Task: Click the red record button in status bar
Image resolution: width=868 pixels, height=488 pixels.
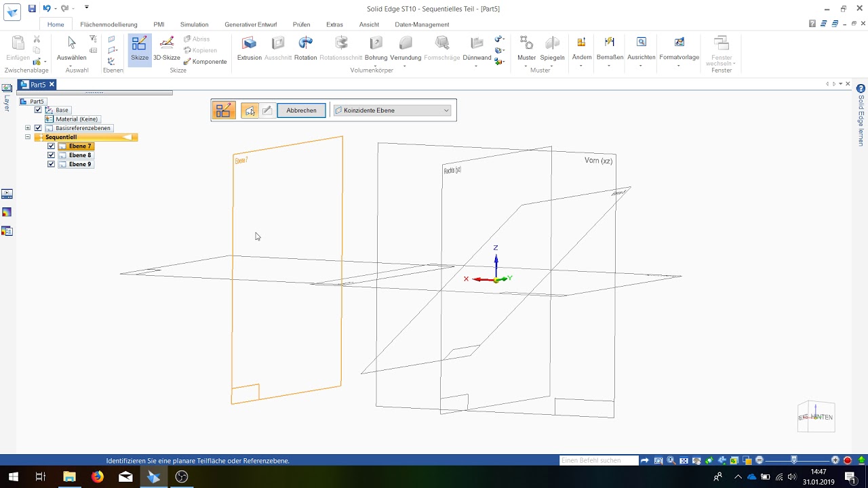Action: pos(848,460)
